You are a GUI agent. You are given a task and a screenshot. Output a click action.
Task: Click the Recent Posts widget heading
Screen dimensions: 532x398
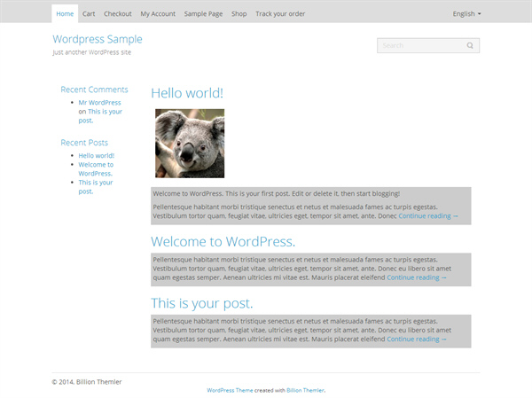click(84, 143)
